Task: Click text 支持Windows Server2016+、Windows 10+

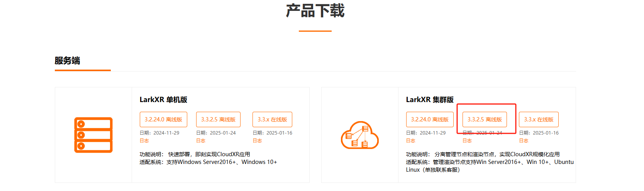Action: tap(222, 162)
